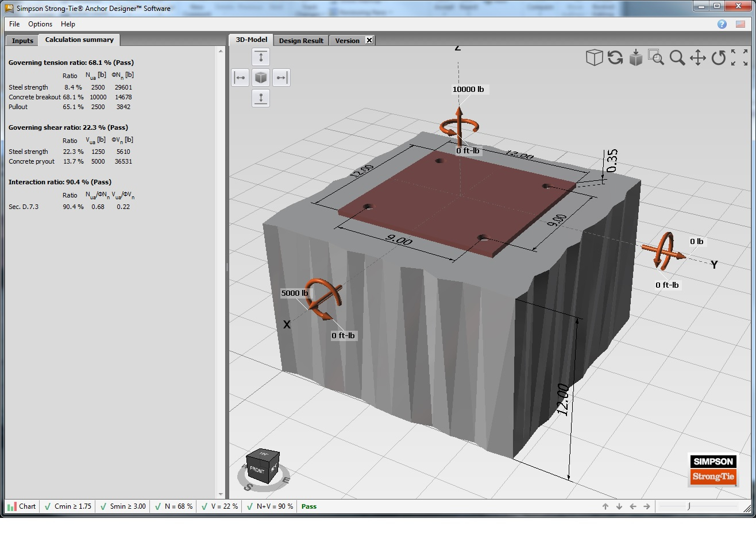Click the center cube view button
This screenshot has height=538, width=756.
[261, 78]
